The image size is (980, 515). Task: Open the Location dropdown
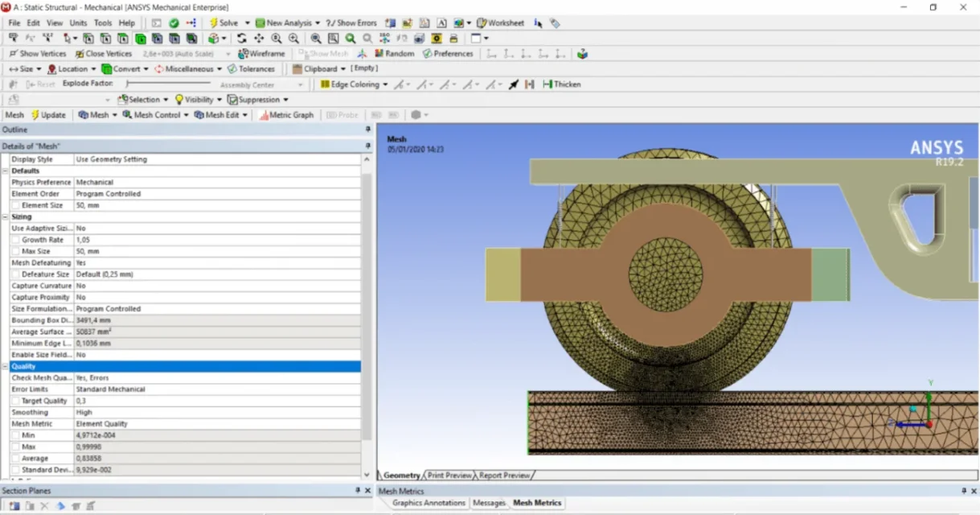(x=71, y=69)
